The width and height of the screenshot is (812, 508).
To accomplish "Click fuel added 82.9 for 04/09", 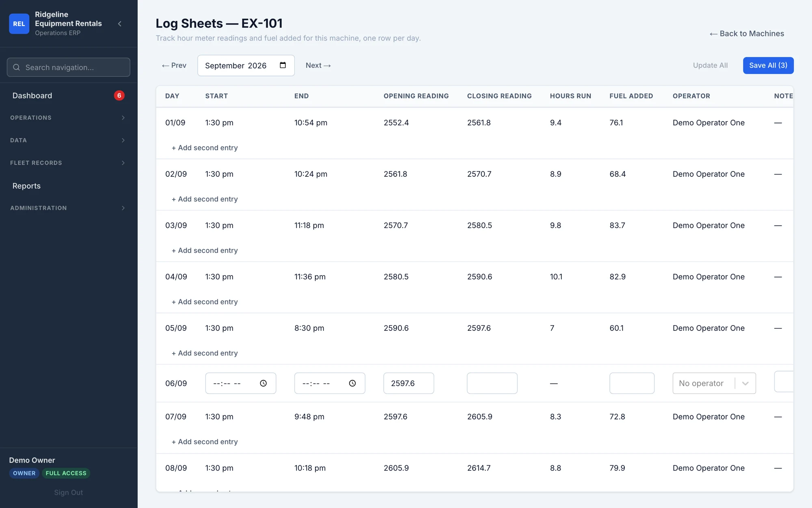I will pos(618,277).
